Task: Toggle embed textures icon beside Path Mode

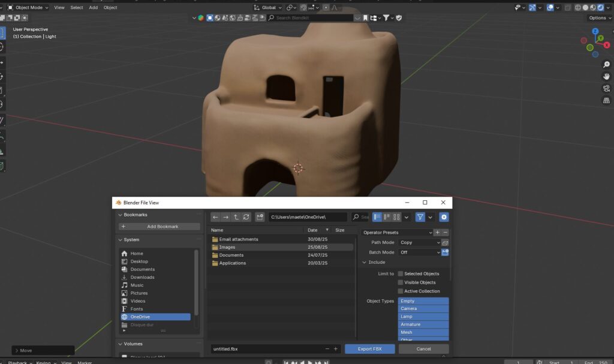Action: click(446, 242)
